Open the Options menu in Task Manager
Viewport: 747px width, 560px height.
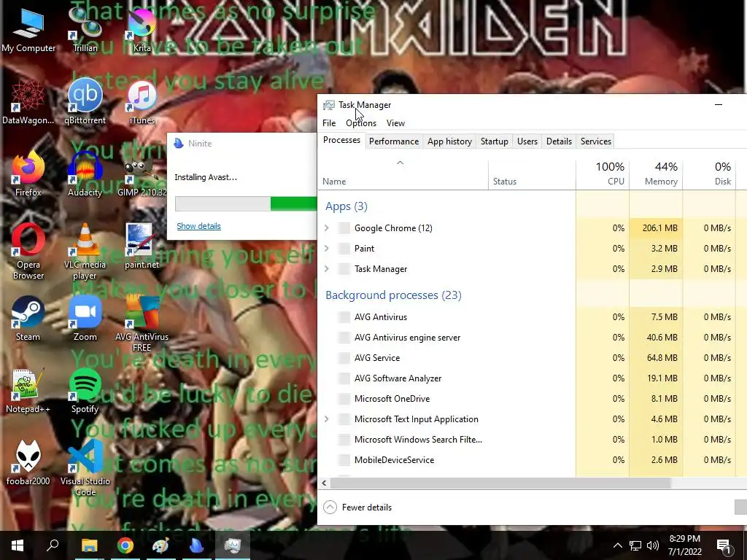361,122
